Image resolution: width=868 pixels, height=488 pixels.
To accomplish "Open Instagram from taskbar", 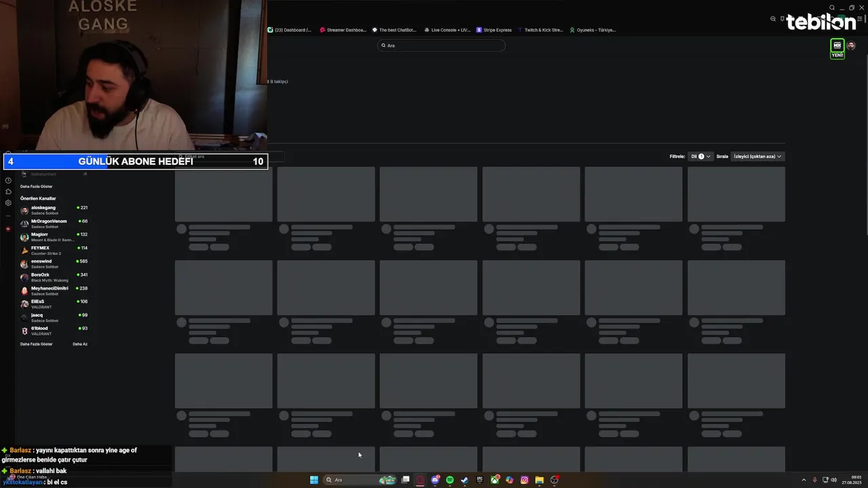I will pyautogui.click(x=524, y=480).
